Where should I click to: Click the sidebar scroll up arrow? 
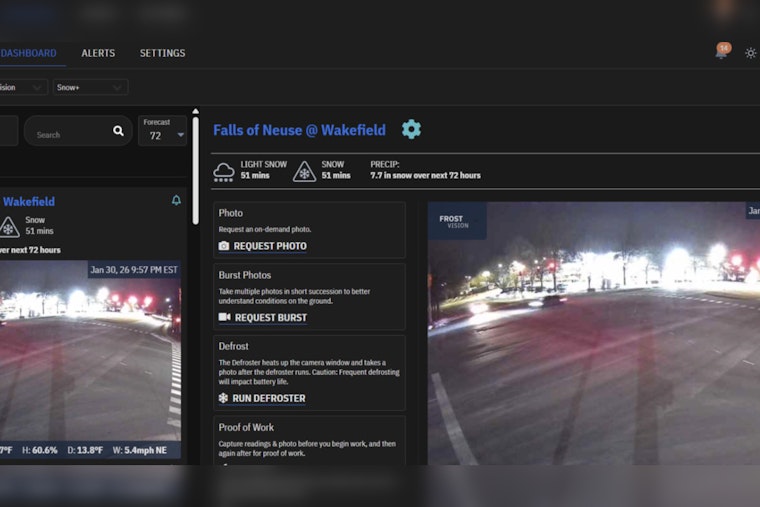(195, 111)
